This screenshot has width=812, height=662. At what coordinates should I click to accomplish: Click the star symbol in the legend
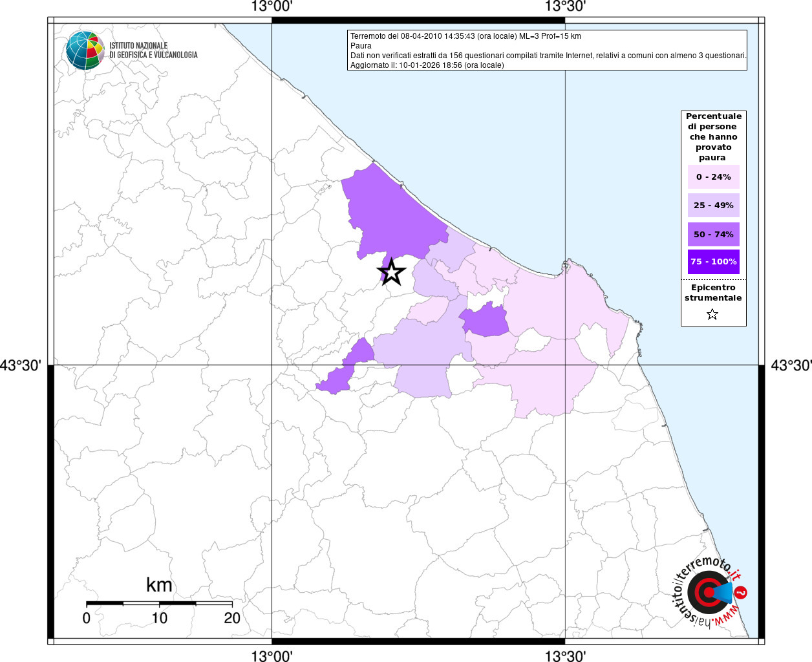[712, 315]
